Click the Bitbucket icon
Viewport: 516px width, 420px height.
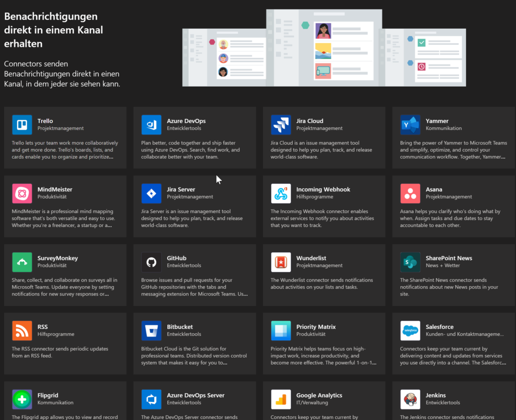151,330
